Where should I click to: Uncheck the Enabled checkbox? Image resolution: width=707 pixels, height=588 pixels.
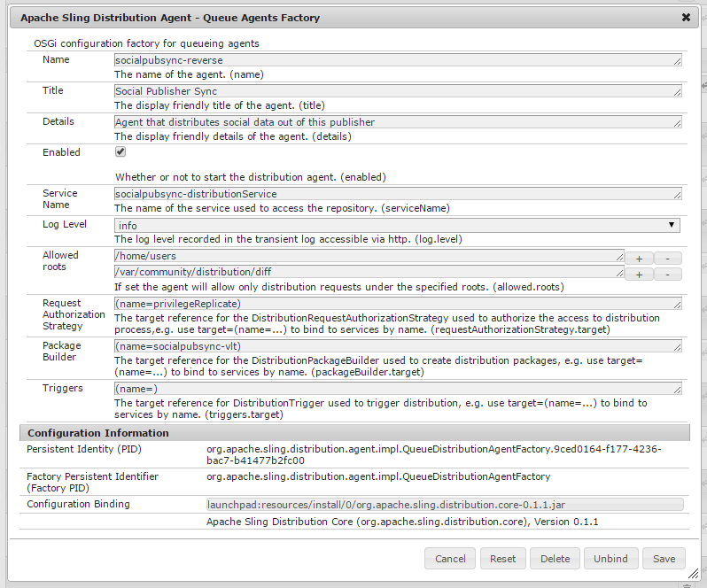point(120,151)
